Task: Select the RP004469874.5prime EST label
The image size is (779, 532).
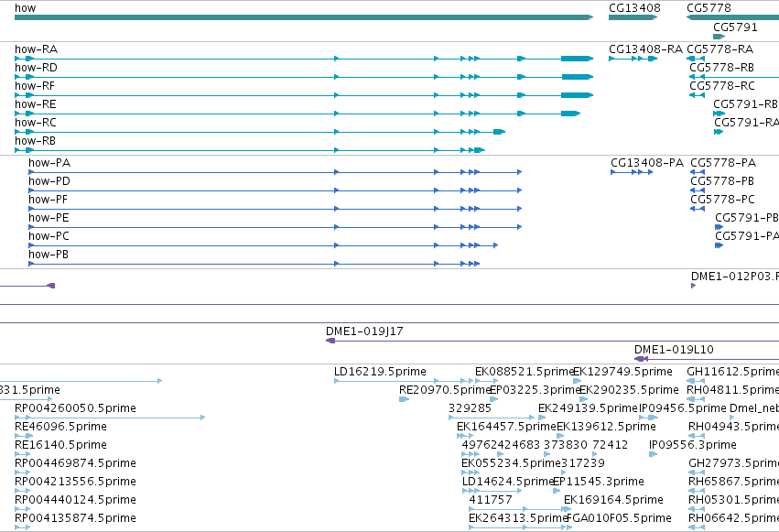Action: (75, 463)
